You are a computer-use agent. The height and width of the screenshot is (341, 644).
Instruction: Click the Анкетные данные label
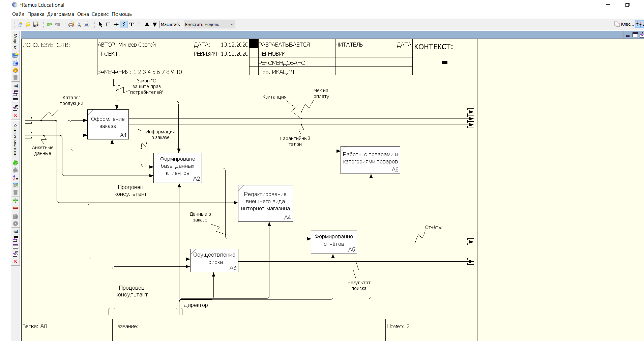tap(43, 150)
